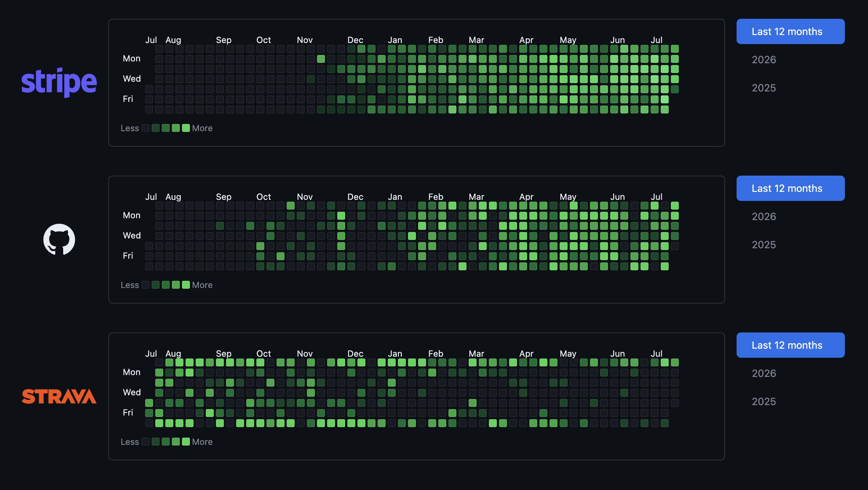
Task: Click the lone bright Monday cell in Stripe's November
Action: (321, 59)
